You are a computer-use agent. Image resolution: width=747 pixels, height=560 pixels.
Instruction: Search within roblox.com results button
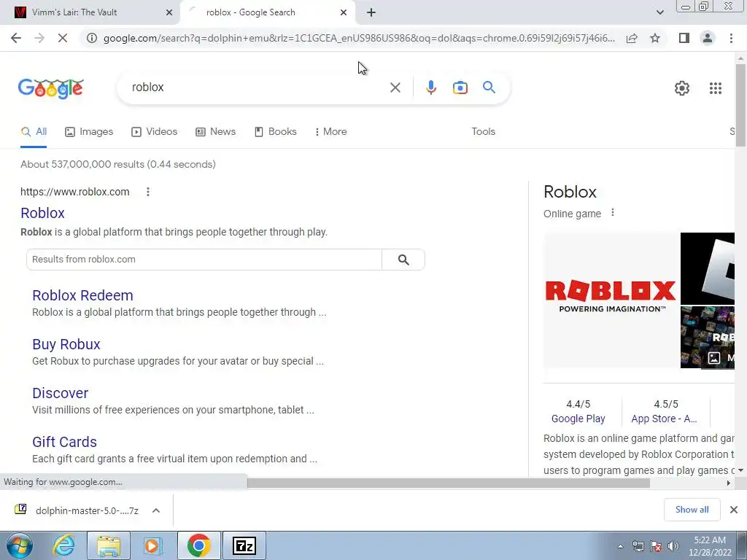pos(403,260)
